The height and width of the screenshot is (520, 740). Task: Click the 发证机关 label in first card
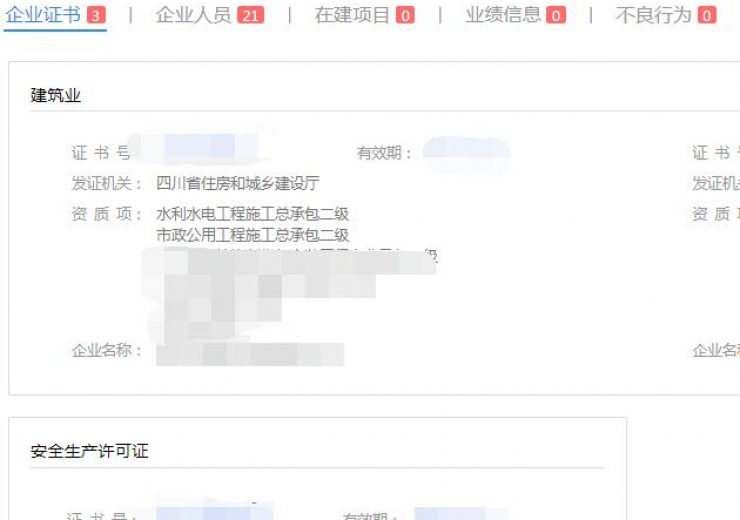pyautogui.click(x=107, y=183)
